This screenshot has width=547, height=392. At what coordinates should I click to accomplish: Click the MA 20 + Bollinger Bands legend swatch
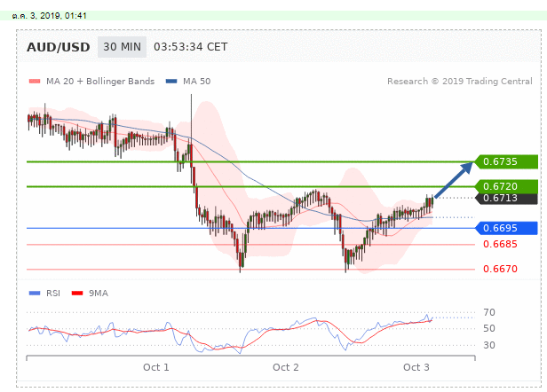tap(35, 82)
